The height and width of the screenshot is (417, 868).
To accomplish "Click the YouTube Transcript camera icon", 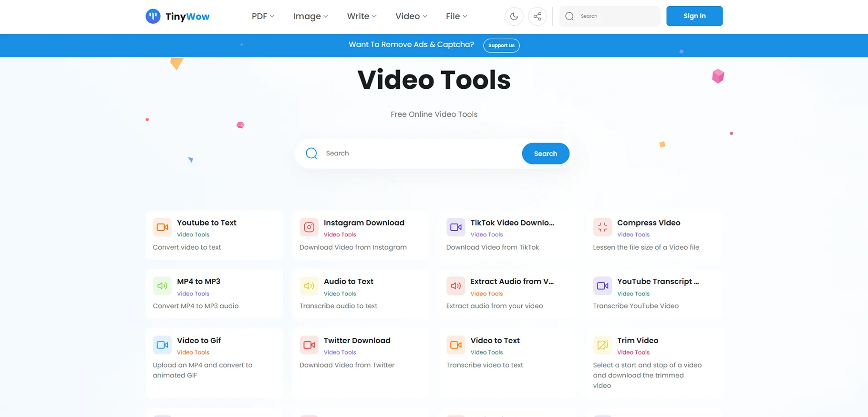I will (x=602, y=286).
